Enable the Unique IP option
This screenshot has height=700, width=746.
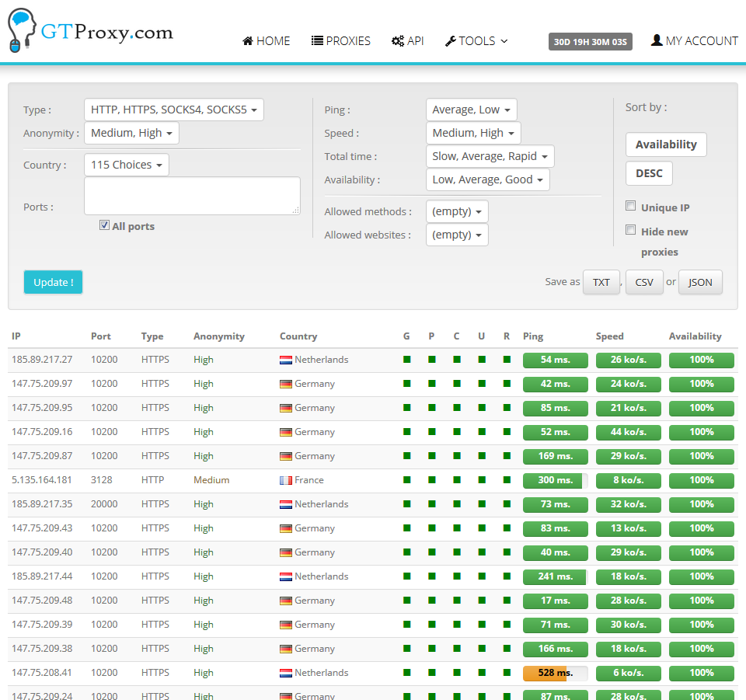tap(630, 205)
